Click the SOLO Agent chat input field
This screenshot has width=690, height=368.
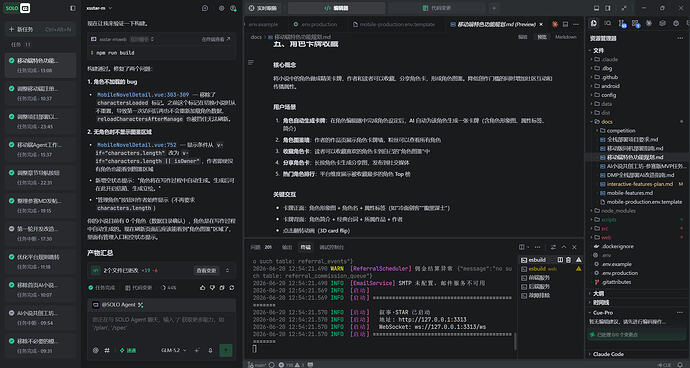click(161, 324)
